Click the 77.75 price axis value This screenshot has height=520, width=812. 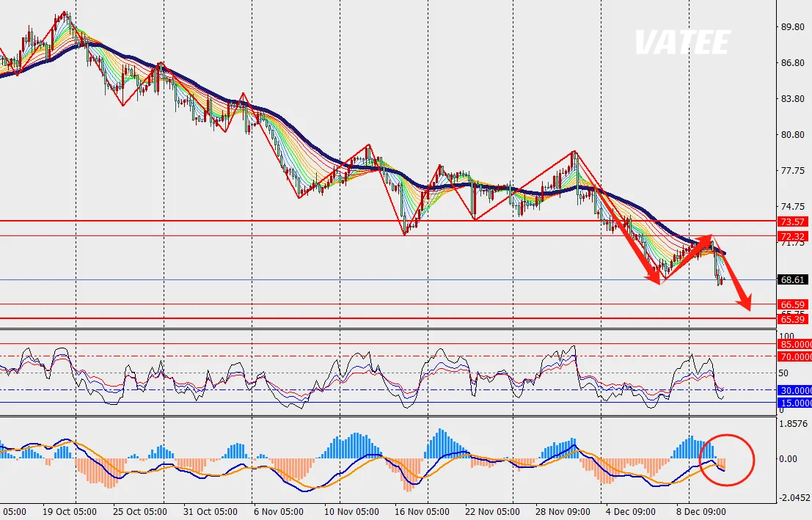coord(791,170)
